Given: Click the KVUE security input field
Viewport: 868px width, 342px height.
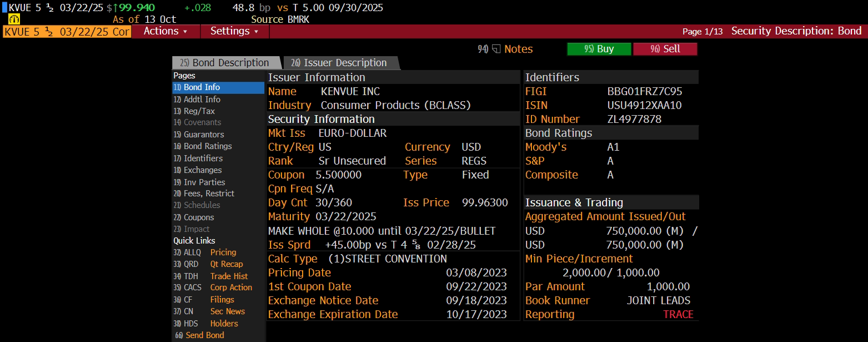Looking at the screenshot, I should coord(67,32).
